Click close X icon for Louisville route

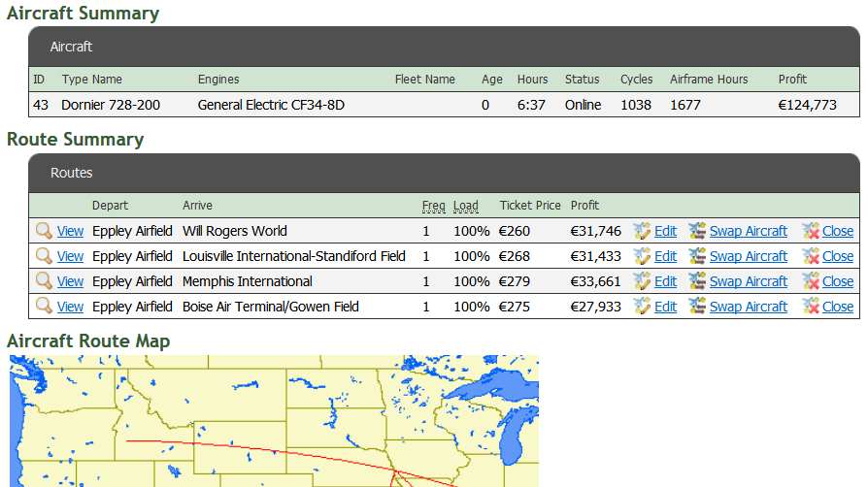pos(811,256)
